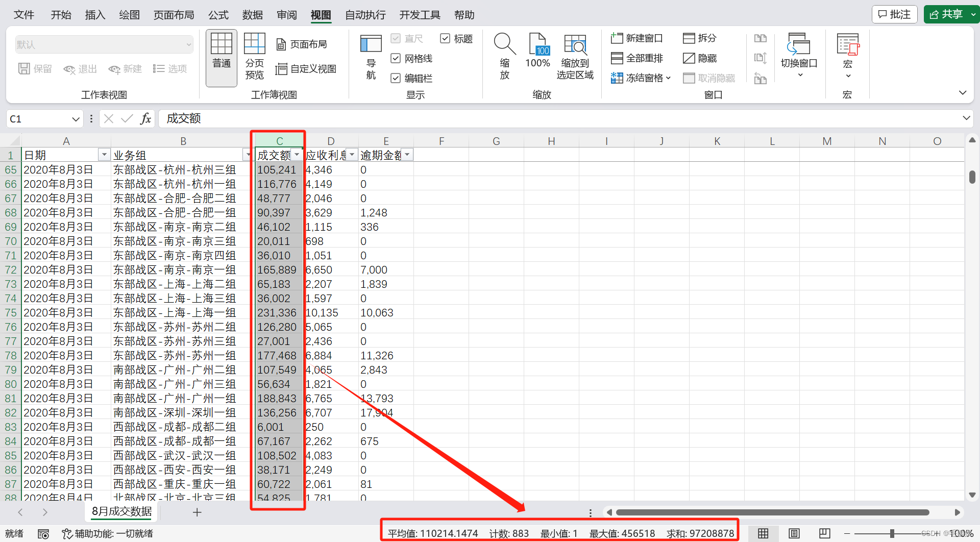Switch to the Insert (插入) tab

pos(95,15)
